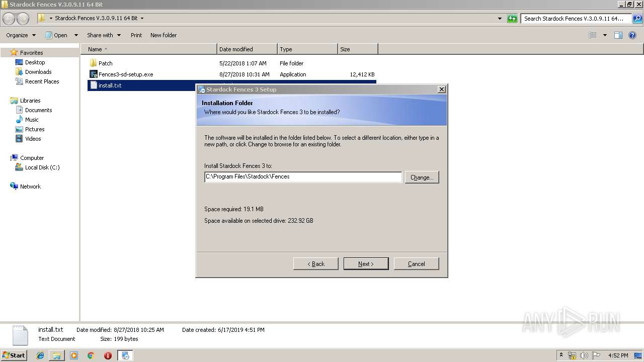
Task: Click Network in navigation pane
Action: coord(30,187)
